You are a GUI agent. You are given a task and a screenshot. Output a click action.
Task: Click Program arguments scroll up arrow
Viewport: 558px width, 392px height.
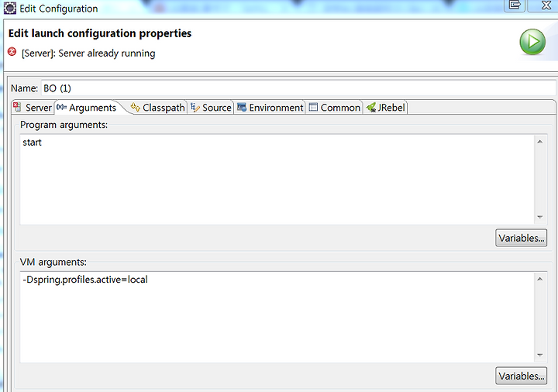(x=540, y=142)
